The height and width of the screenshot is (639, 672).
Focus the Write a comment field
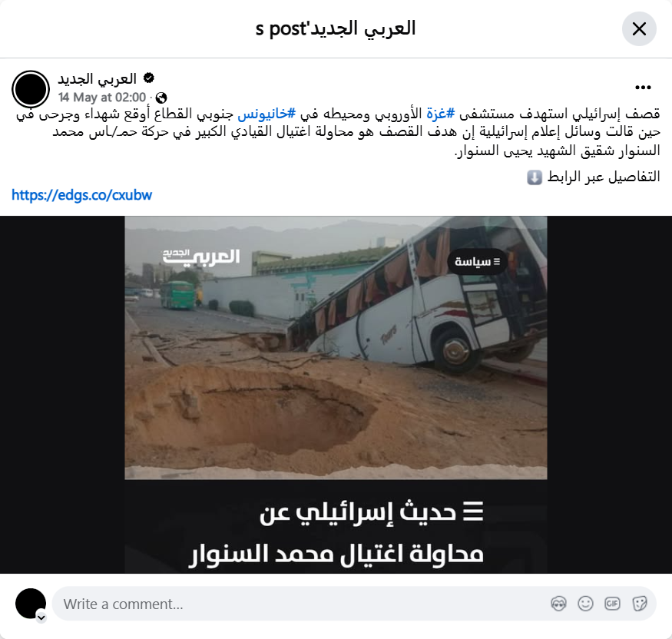pyautogui.click(x=300, y=604)
